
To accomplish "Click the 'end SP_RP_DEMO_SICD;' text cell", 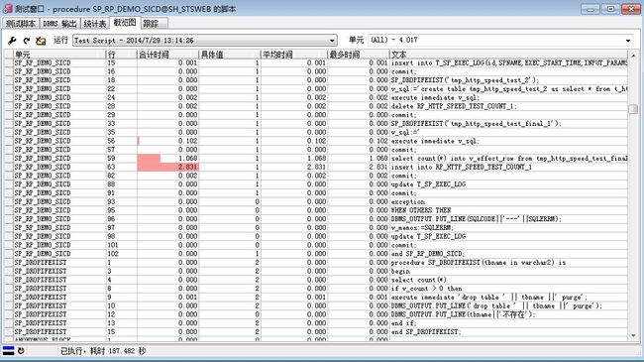I will click(508, 254).
